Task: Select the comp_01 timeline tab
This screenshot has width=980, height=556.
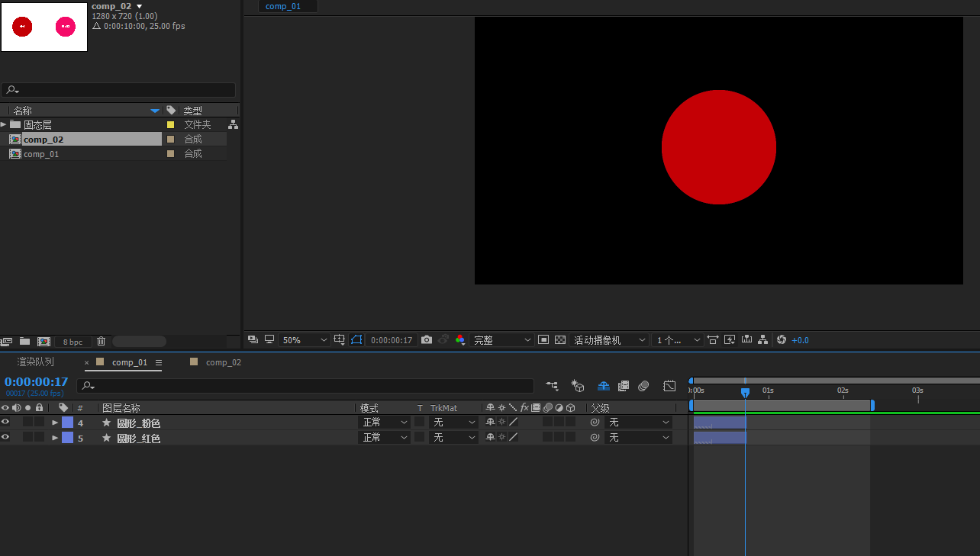Action: (129, 362)
